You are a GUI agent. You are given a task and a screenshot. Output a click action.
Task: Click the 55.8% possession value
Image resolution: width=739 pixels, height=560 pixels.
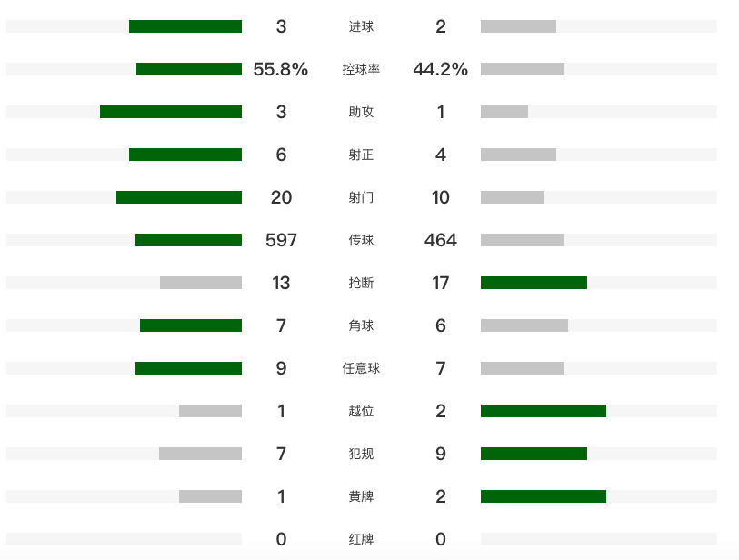[x=281, y=69]
